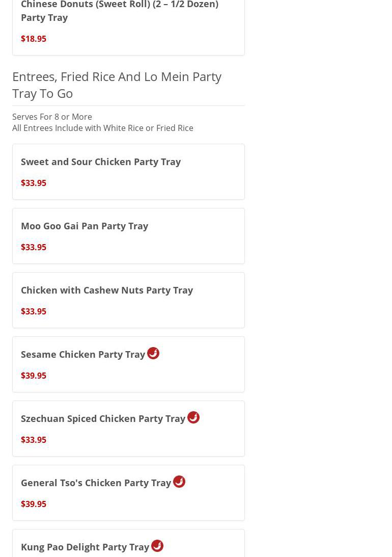Select Moo Goo Gai Pan Party Tray

point(85,226)
